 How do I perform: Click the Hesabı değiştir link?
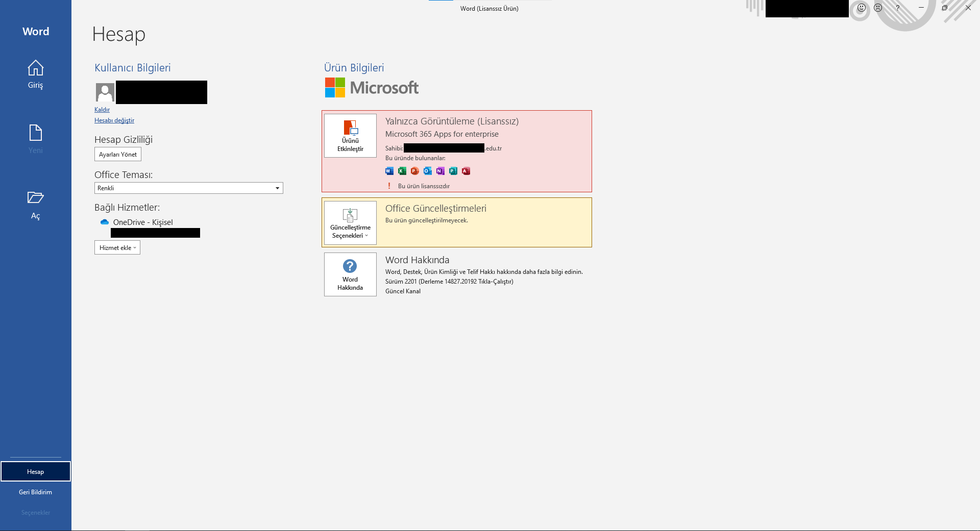114,120
